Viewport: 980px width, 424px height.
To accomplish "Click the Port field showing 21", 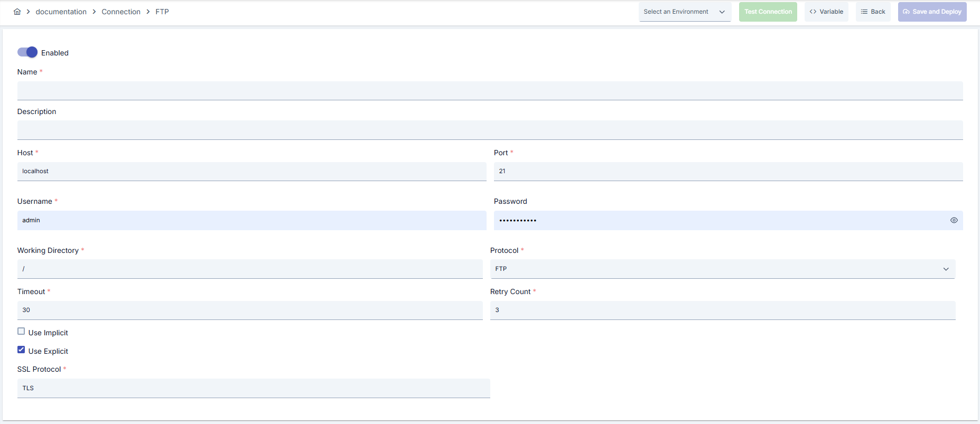I will pos(729,171).
